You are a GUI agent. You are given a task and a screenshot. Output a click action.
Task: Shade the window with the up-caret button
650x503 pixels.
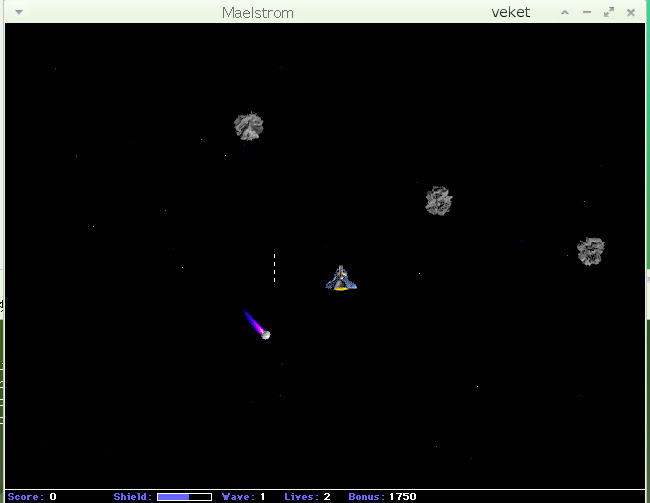coord(565,12)
